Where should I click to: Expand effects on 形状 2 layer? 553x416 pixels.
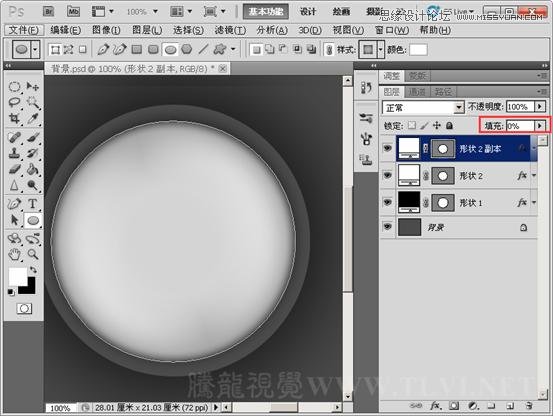tap(534, 175)
